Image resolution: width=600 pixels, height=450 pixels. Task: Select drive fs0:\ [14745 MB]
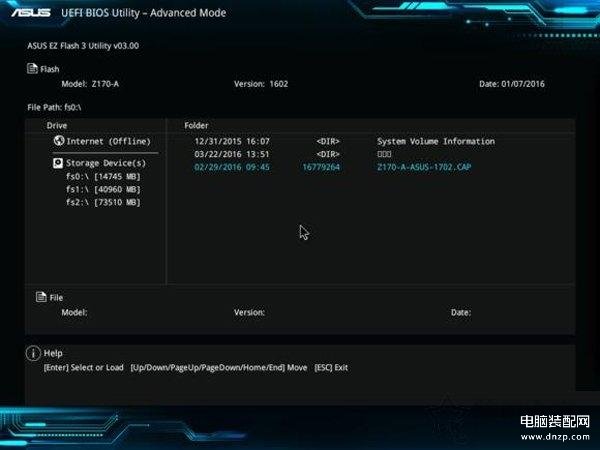pos(103,176)
